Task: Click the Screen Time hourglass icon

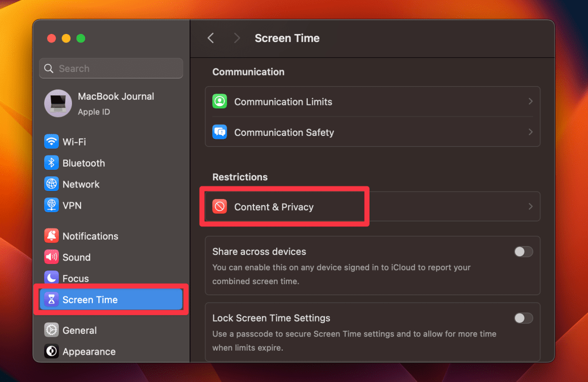Action: 51,299
